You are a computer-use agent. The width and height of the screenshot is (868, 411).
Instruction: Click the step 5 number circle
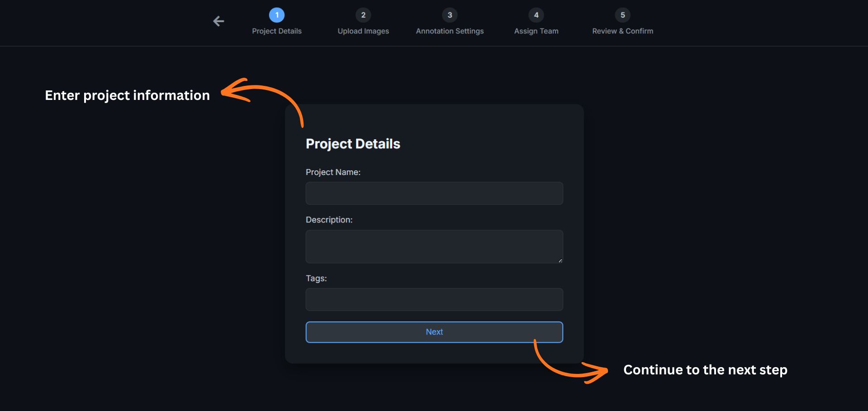[x=622, y=15]
